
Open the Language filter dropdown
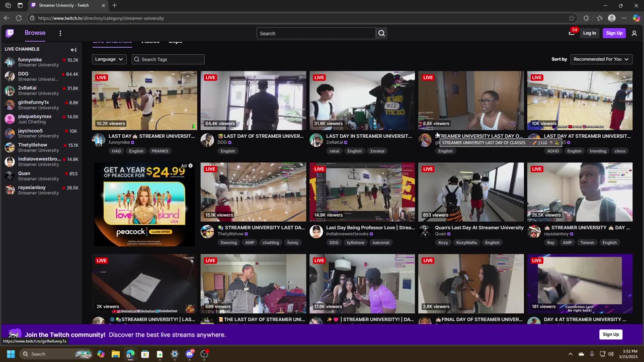(109, 59)
